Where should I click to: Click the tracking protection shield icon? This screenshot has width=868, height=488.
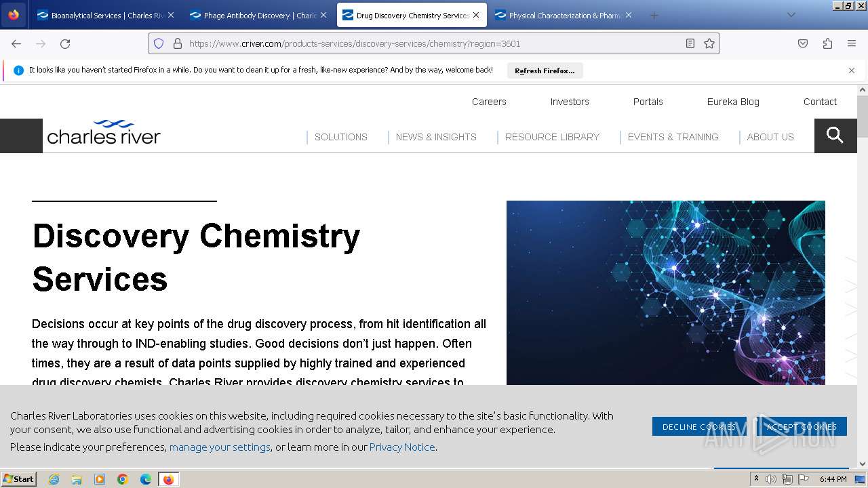[x=159, y=43]
